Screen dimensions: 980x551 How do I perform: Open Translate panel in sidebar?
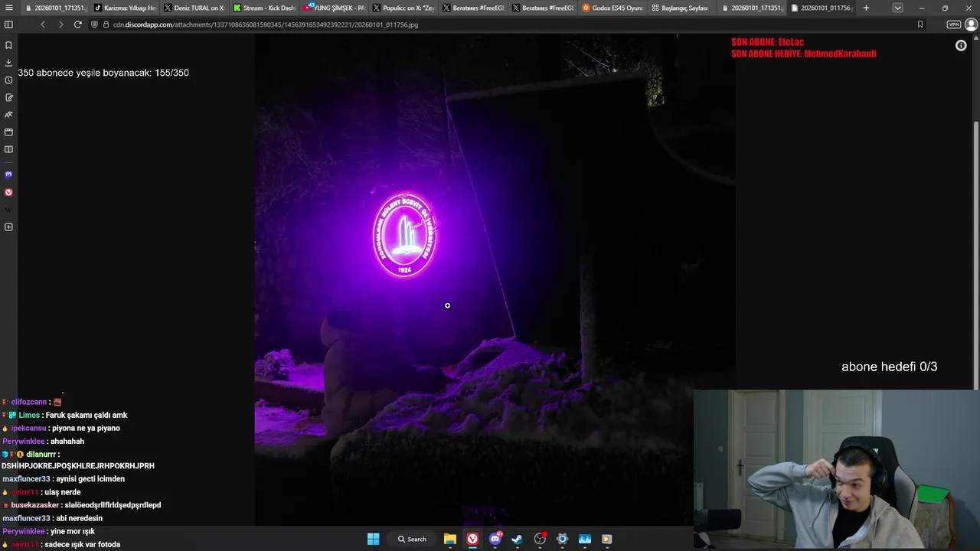(8, 115)
